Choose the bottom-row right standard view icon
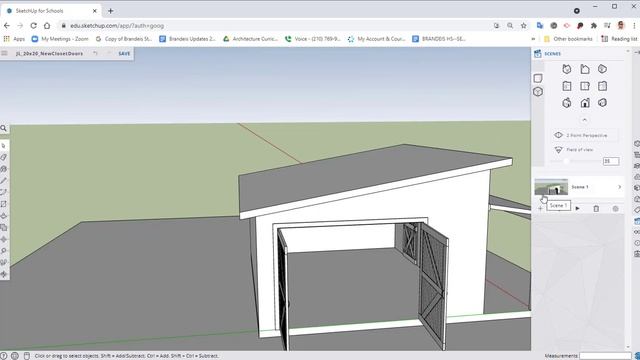Image resolution: width=640 pixels, height=360 pixels. coord(602,103)
